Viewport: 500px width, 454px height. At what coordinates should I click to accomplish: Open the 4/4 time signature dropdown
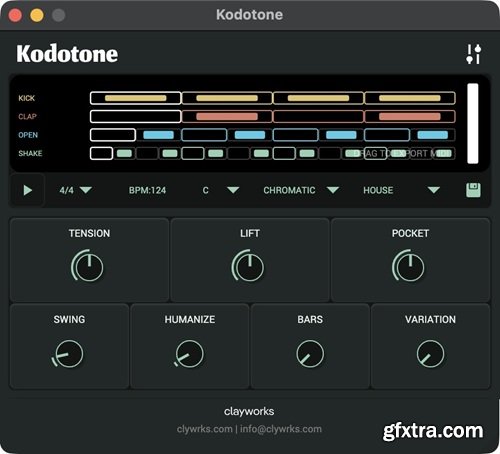pos(75,190)
